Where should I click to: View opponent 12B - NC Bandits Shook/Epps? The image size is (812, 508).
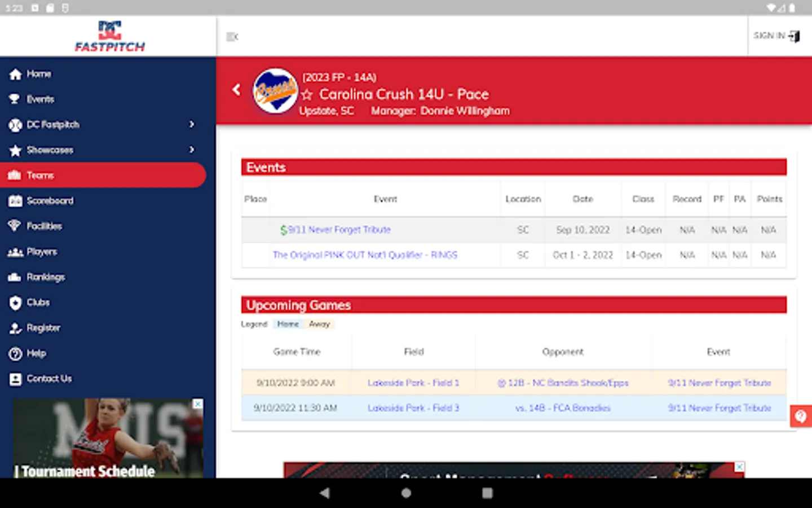[x=563, y=383]
